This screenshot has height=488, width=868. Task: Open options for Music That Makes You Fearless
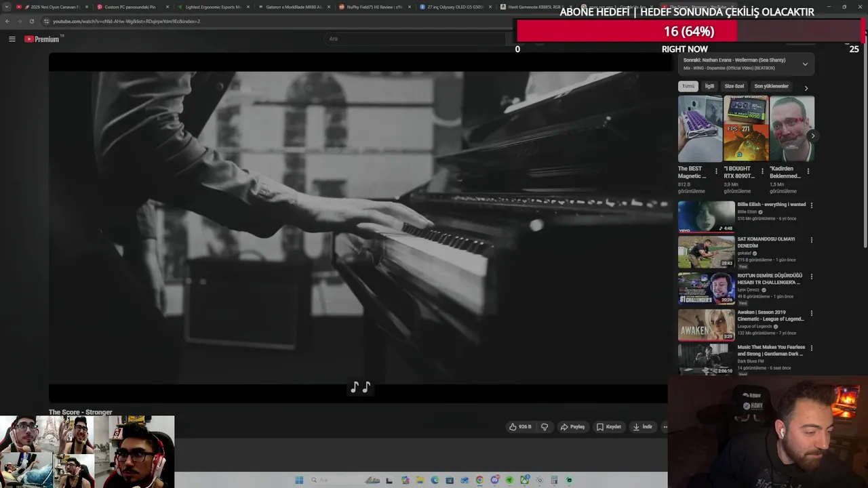tap(812, 348)
